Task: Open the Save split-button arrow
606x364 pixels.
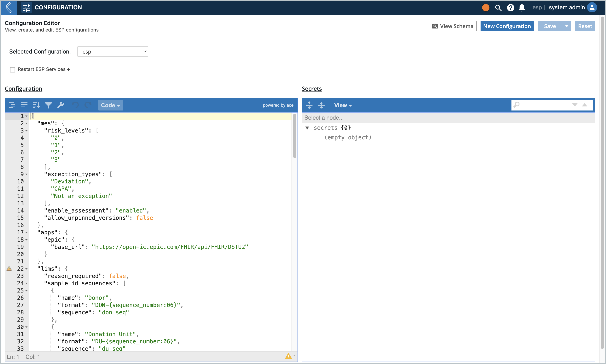Action: [567, 26]
